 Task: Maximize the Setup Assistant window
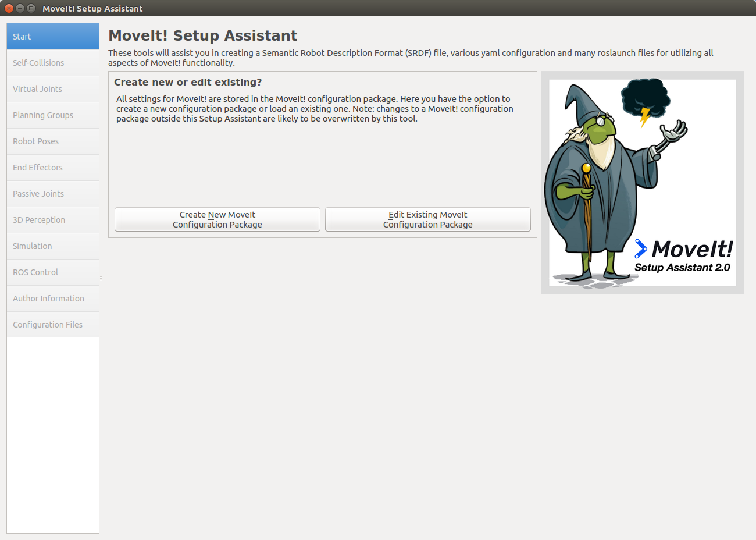click(31, 8)
